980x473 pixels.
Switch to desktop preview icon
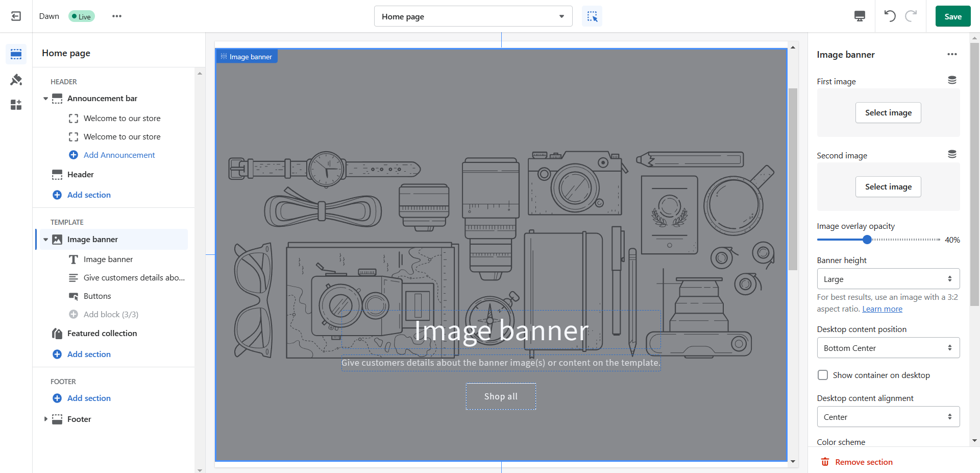point(860,16)
